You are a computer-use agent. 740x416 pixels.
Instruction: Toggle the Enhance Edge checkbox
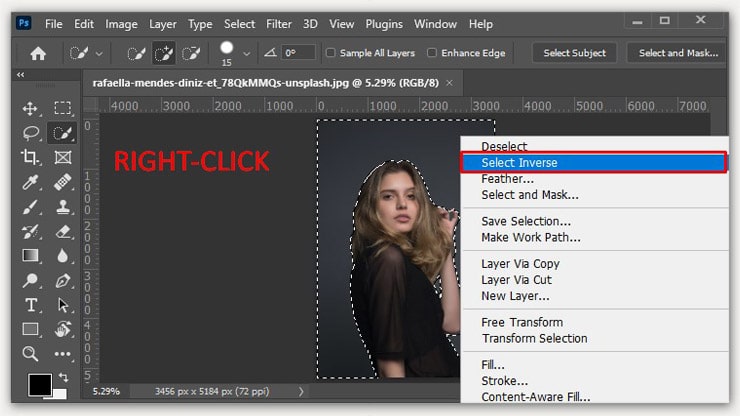432,53
